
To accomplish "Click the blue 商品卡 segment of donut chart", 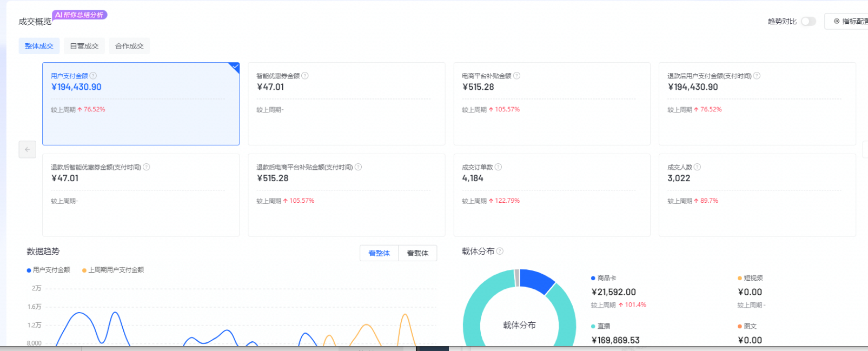I will tap(536, 280).
